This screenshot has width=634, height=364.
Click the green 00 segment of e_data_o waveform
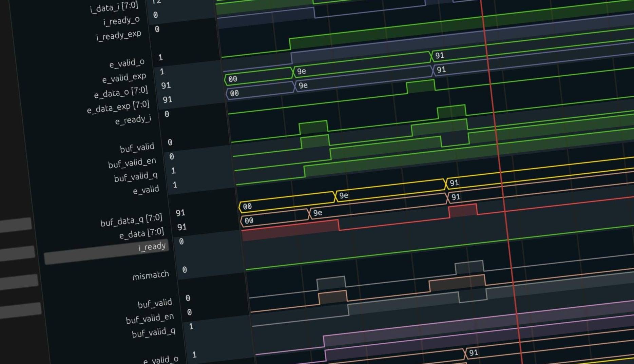(x=258, y=76)
